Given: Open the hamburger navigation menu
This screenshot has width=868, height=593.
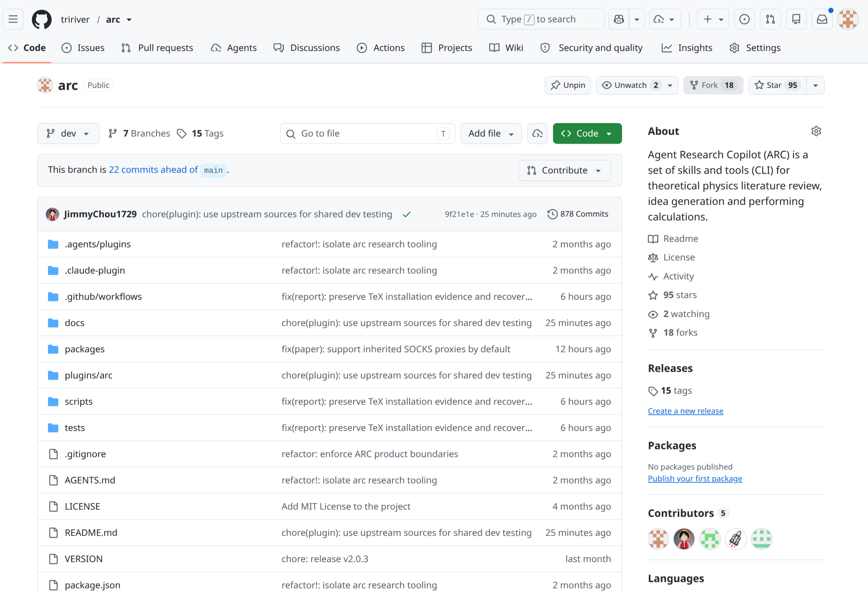Looking at the screenshot, I should 13,19.
